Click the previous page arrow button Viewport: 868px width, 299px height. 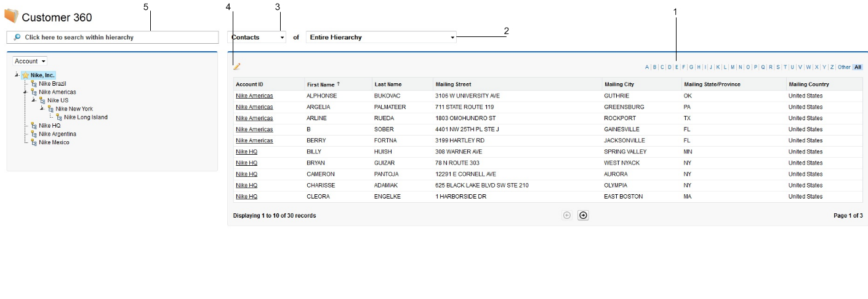[567, 215]
